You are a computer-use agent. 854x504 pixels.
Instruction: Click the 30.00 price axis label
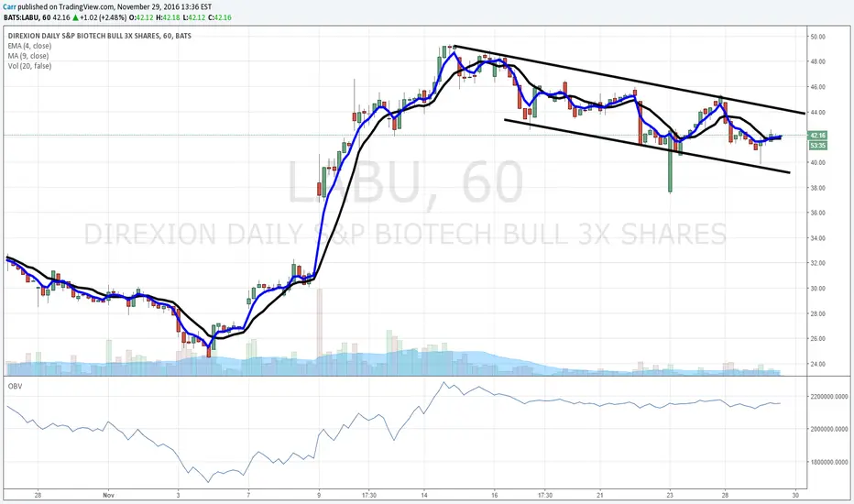tap(817, 289)
